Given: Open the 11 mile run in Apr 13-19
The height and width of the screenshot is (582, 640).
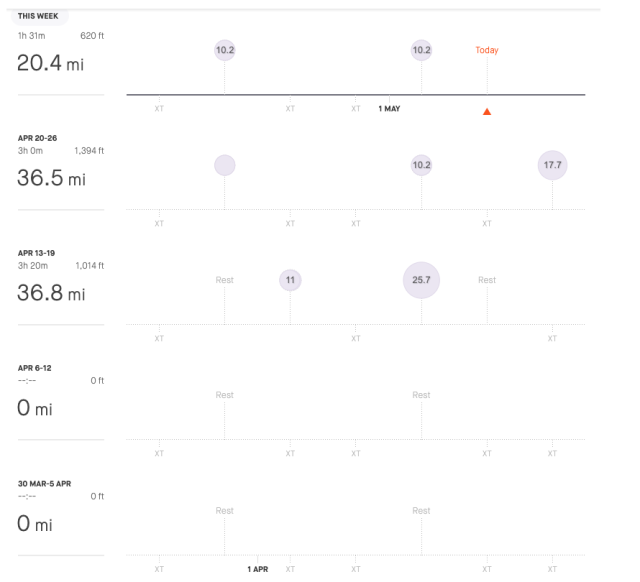Looking at the screenshot, I should 290,280.
